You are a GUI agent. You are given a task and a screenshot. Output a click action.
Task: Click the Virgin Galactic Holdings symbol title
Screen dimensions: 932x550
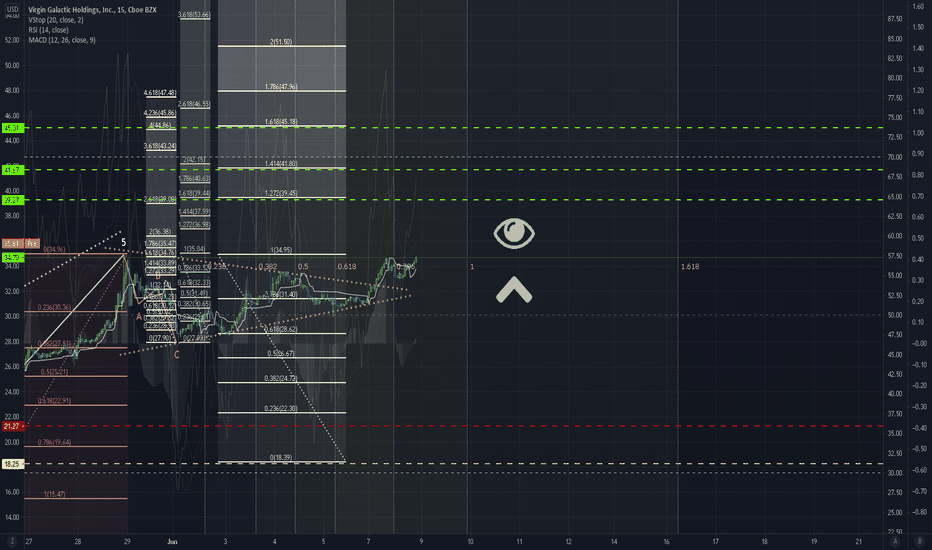[92, 10]
